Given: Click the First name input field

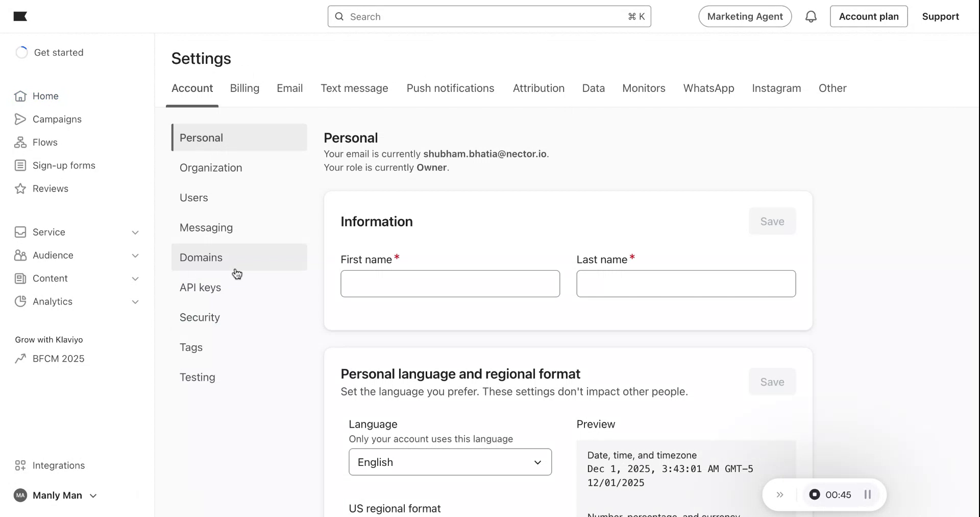Looking at the screenshot, I should 450,284.
